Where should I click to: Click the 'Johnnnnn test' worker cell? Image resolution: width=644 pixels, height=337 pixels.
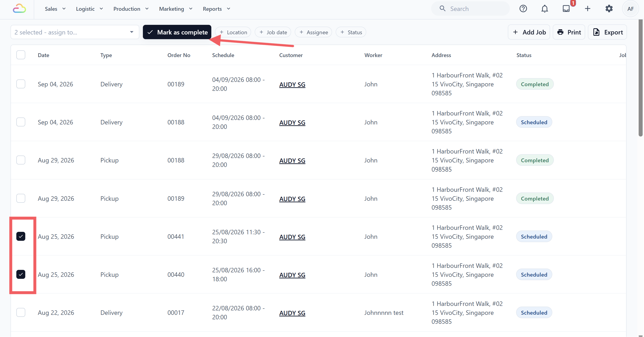point(384,312)
